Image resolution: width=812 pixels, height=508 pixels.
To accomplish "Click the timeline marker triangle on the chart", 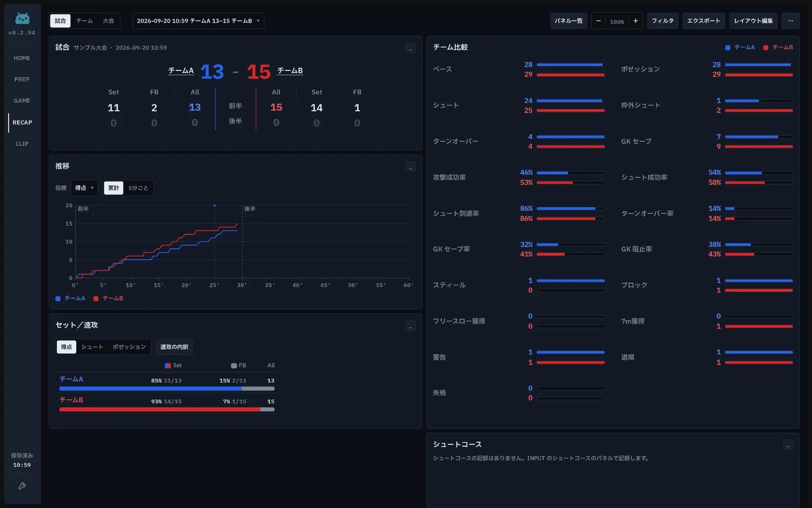I will 215,206.
